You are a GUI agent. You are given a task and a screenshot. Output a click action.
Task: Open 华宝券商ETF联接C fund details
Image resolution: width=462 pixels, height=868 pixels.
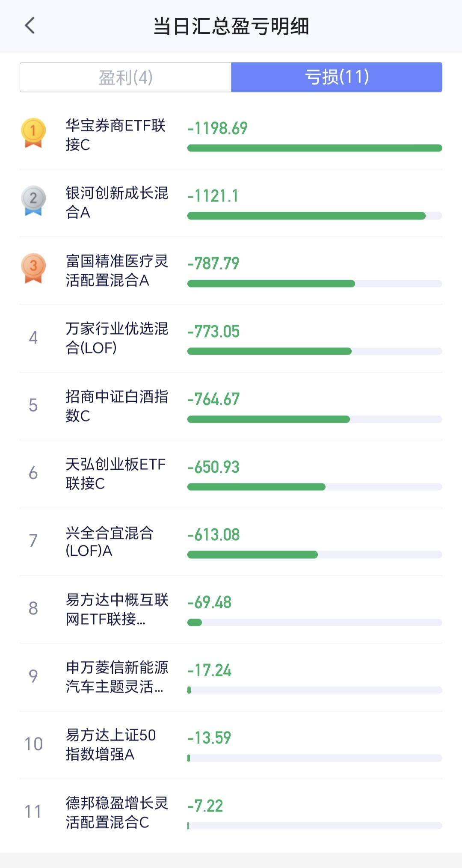(x=115, y=135)
